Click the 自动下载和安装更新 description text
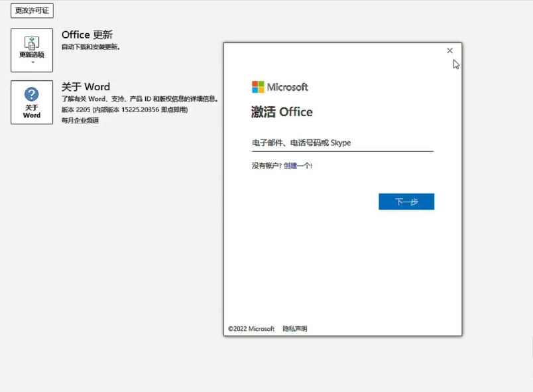Viewport: 533px width, 392px height. 91,47
